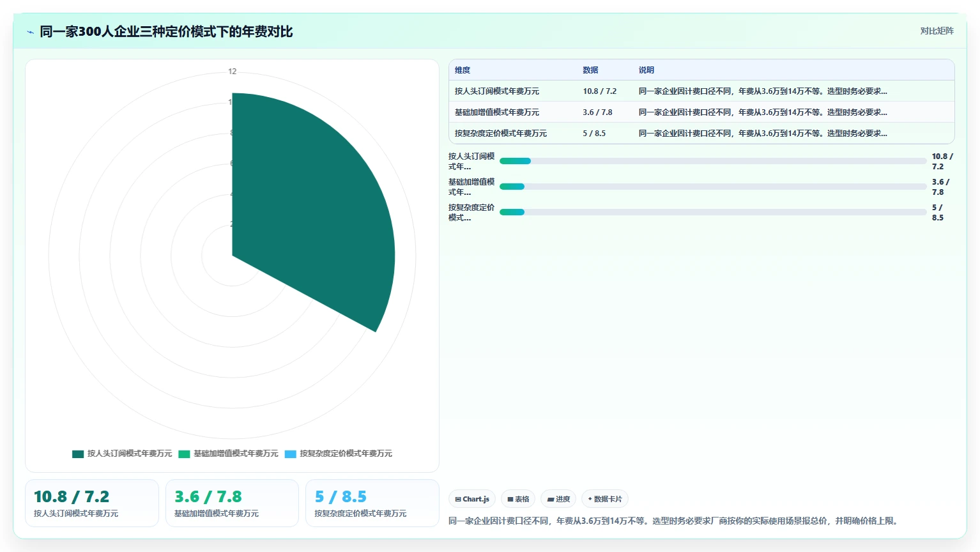Toggle 按人头订阅模式年费万元 legend item
980x552 pixels.
(122, 454)
